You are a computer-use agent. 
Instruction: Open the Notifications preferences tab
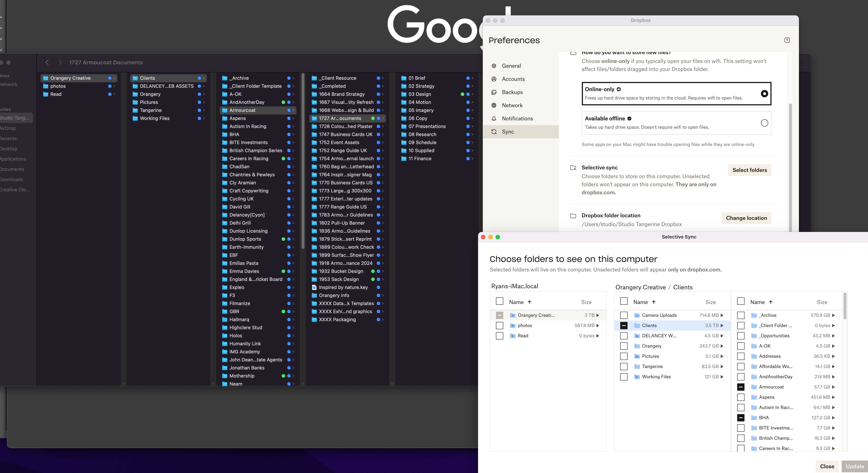pyautogui.click(x=521, y=118)
